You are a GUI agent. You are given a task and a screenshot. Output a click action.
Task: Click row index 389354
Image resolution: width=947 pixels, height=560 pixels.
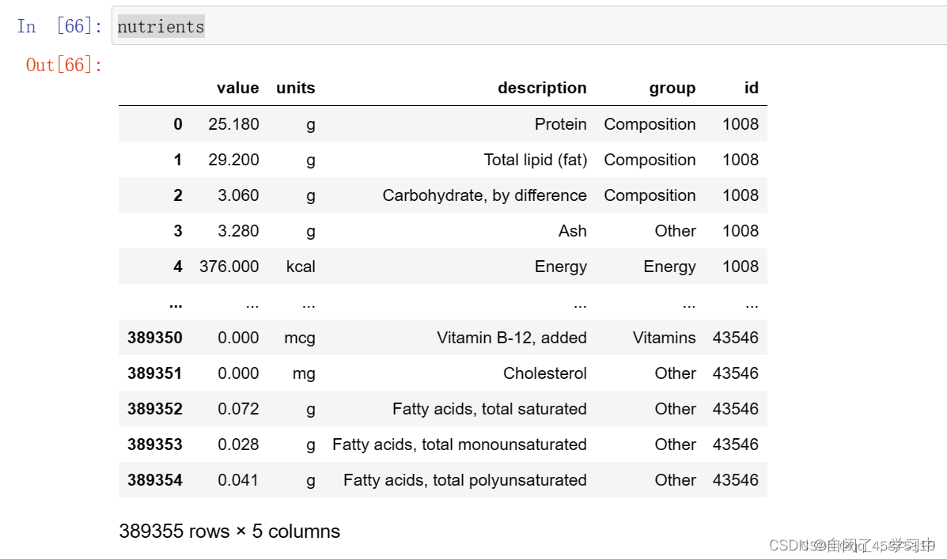[x=155, y=480]
